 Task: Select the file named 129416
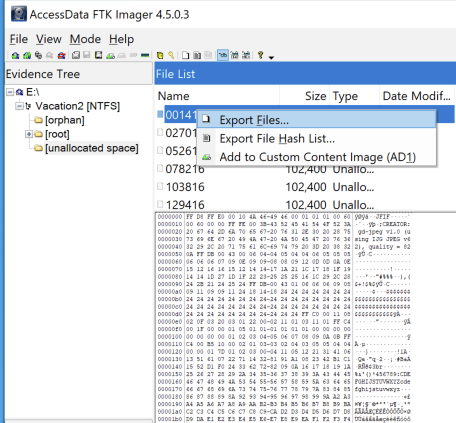coord(185,205)
